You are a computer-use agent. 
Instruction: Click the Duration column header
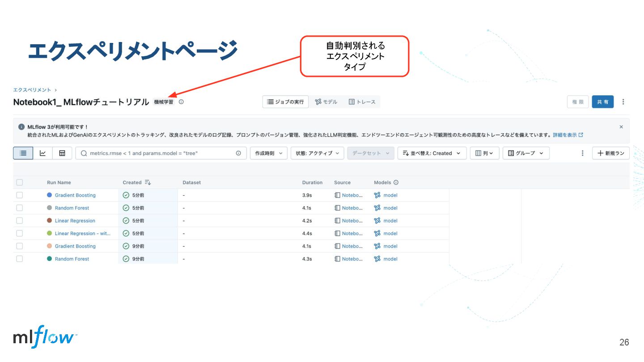312,182
